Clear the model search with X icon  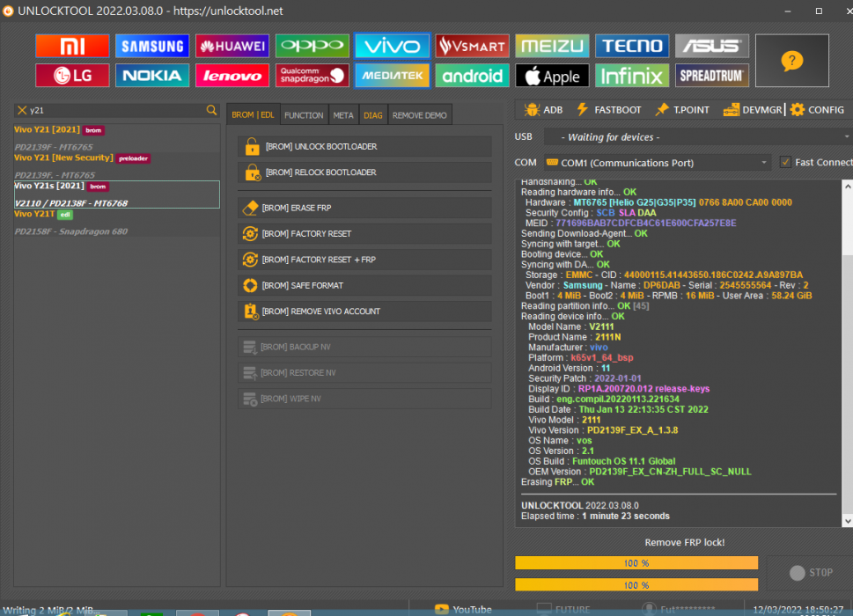tap(22, 110)
